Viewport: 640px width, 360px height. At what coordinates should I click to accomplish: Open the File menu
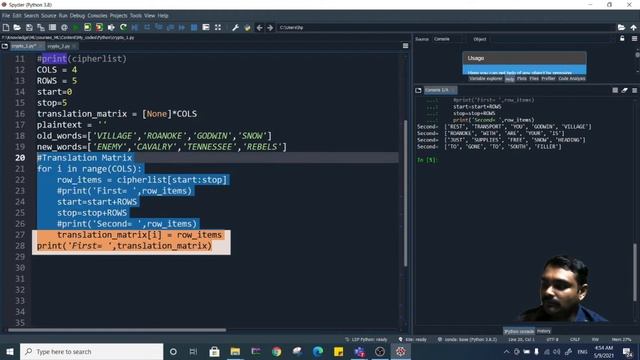(x=6, y=16)
